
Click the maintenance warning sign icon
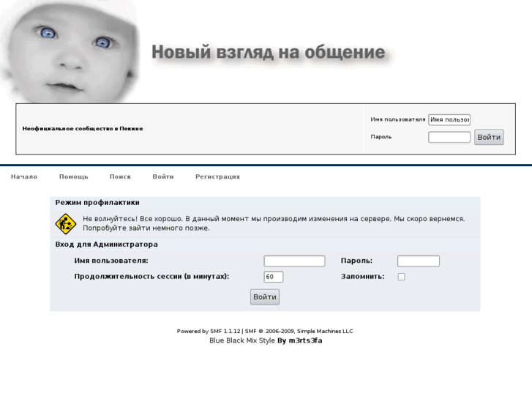click(x=65, y=224)
